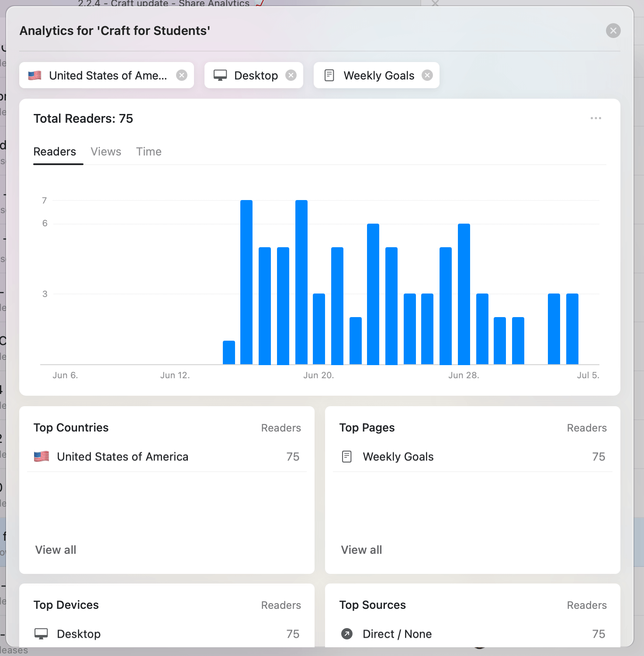644x656 pixels.
Task: Click the flag icon beside United States of America
Action: (42, 456)
